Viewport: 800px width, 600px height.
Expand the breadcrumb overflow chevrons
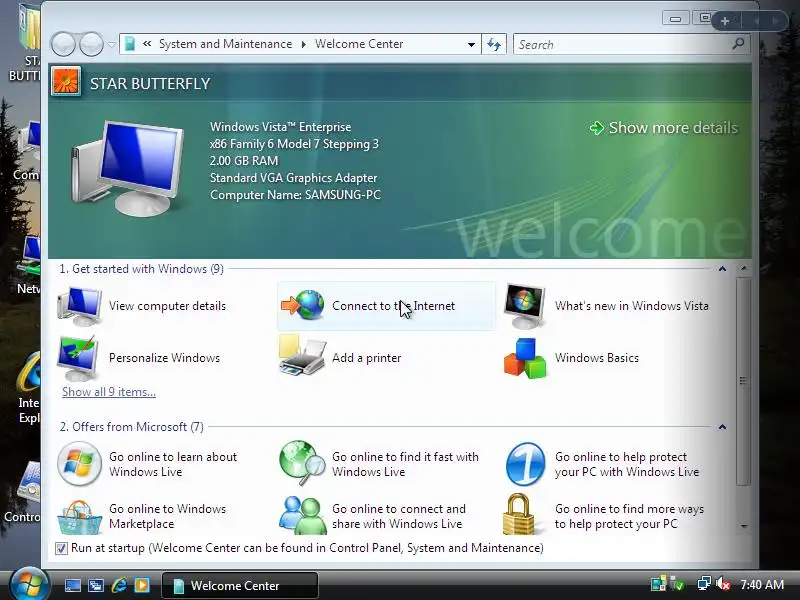pyautogui.click(x=147, y=44)
